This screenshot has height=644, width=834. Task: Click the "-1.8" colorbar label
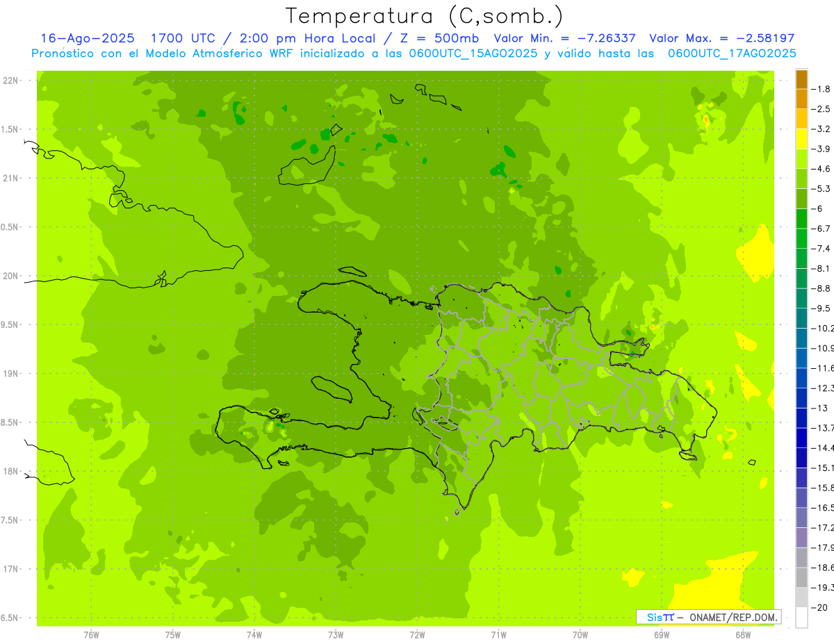coord(821,89)
